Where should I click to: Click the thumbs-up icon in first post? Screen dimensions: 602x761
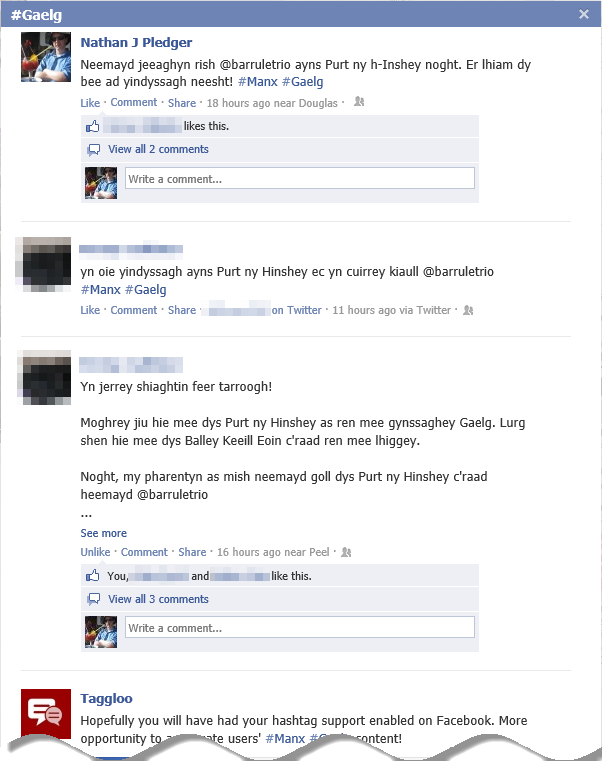pyautogui.click(x=93, y=127)
